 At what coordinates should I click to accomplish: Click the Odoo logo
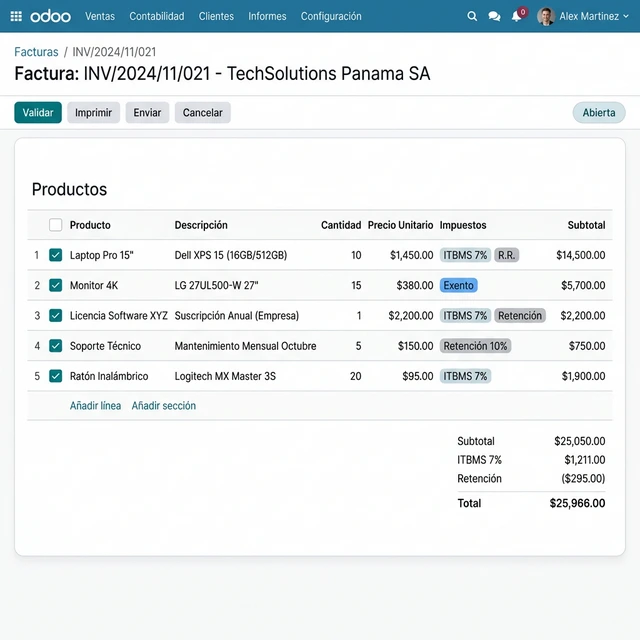coord(51,16)
